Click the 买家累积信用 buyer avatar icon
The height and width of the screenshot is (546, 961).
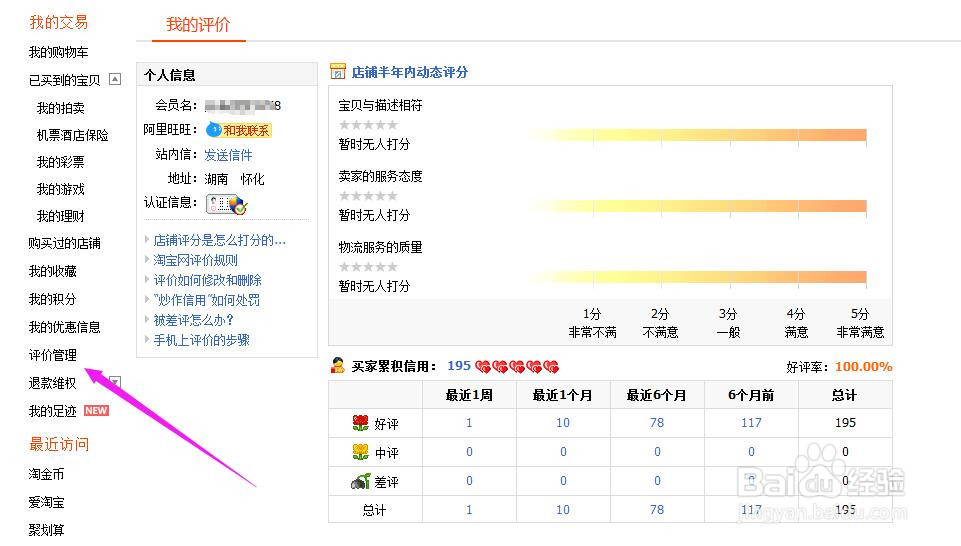tap(338, 365)
